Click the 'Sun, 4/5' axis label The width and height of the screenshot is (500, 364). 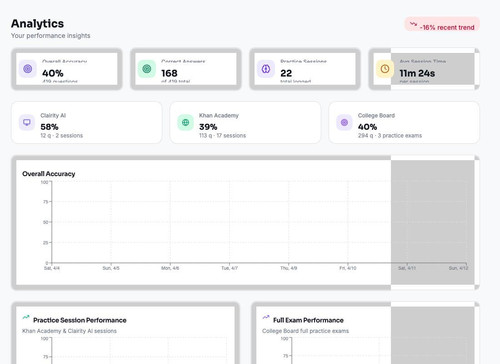(111, 268)
